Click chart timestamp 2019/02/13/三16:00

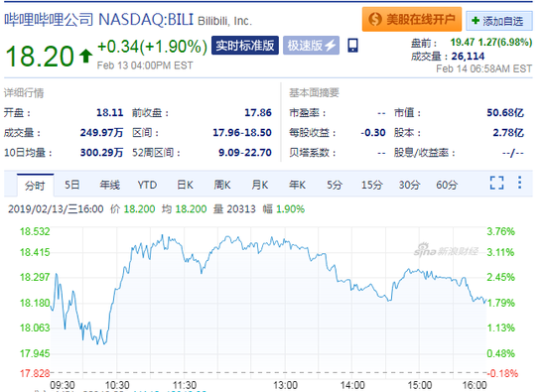tap(56, 208)
